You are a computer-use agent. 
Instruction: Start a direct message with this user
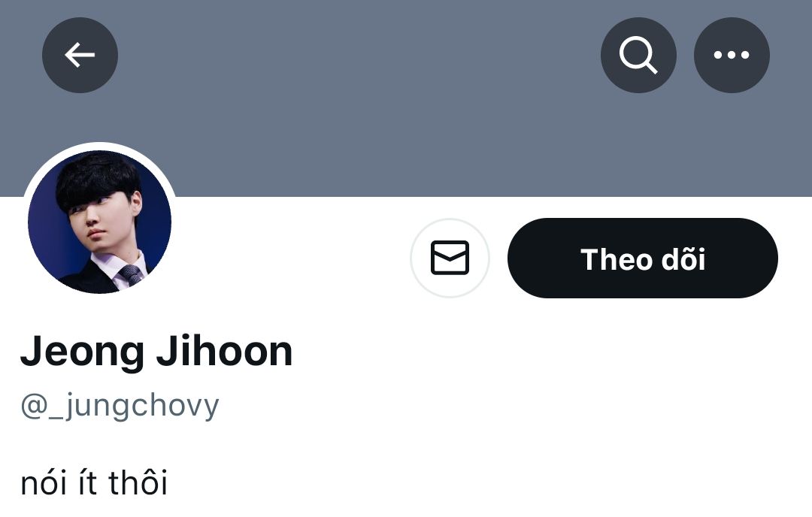click(450, 258)
